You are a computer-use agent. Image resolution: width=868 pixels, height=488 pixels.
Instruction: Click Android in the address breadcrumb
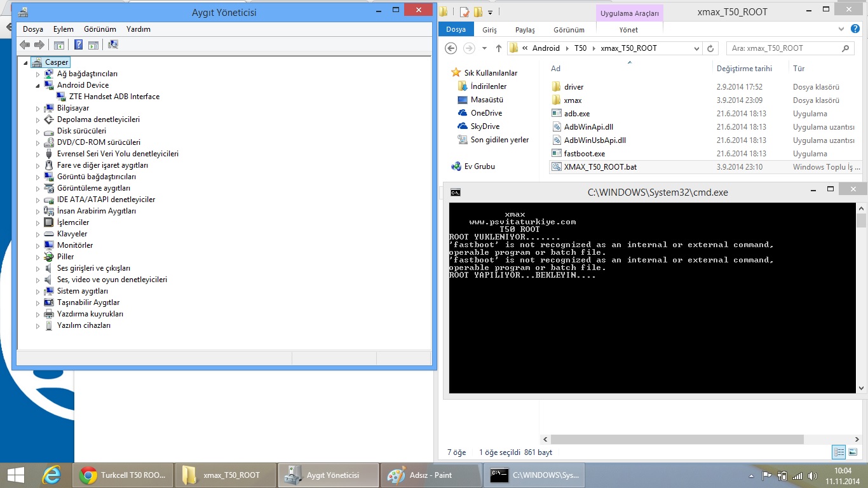pyautogui.click(x=546, y=48)
